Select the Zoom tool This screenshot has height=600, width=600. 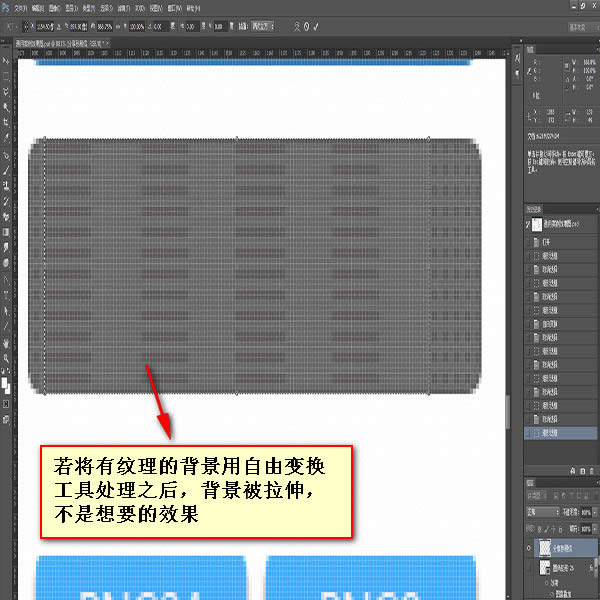pyautogui.click(x=6, y=357)
